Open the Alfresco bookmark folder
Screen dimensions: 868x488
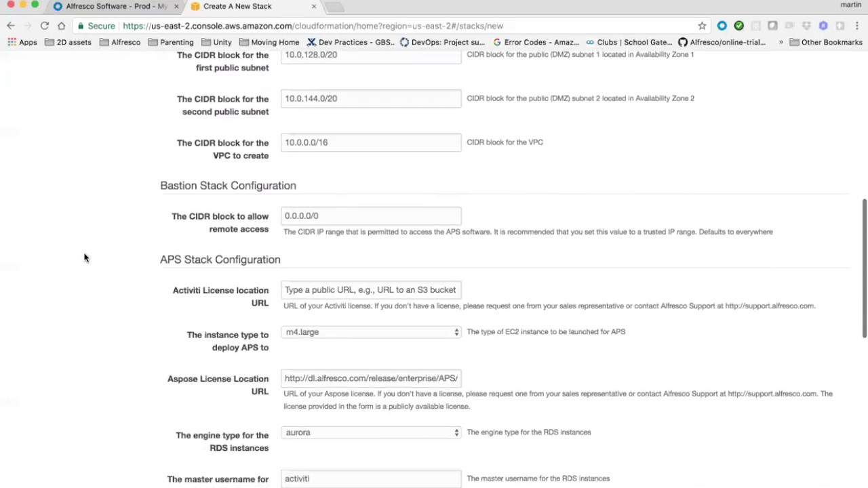[x=120, y=42]
